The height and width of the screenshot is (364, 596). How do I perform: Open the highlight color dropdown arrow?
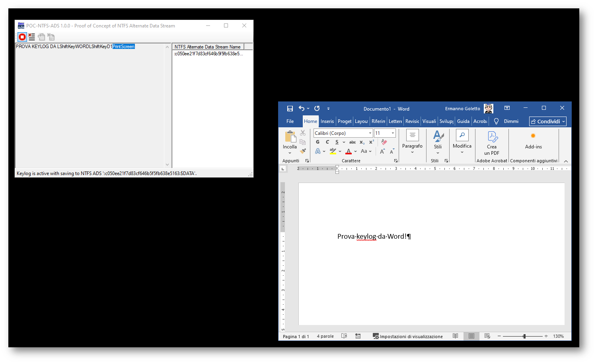tap(340, 151)
